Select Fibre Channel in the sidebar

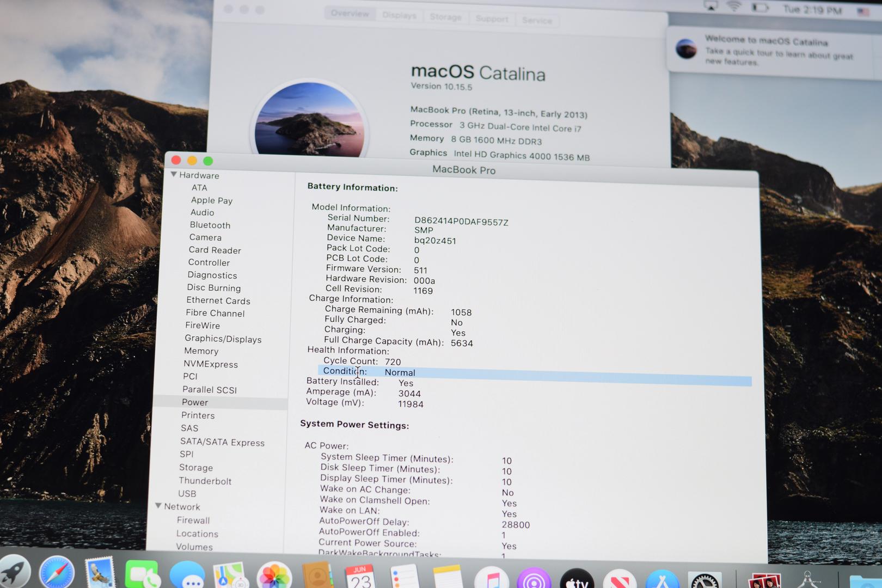point(215,313)
